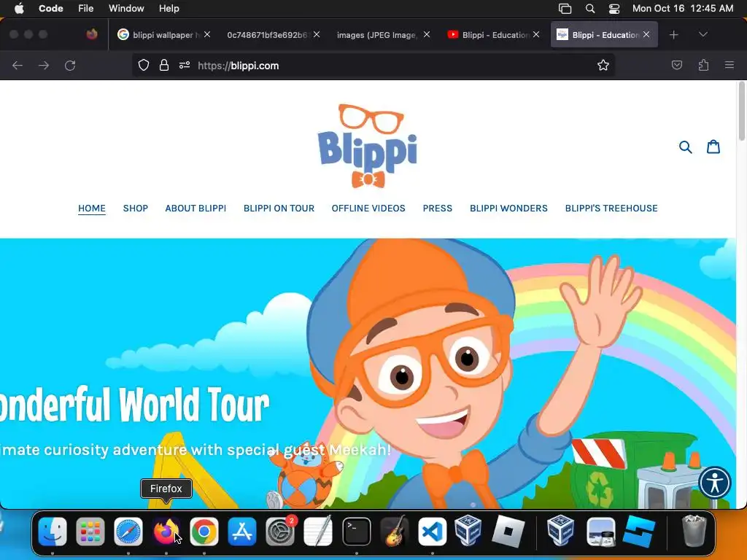The width and height of the screenshot is (747, 560).
Task: Click the page vertical scrollbar thumb
Action: point(741,111)
